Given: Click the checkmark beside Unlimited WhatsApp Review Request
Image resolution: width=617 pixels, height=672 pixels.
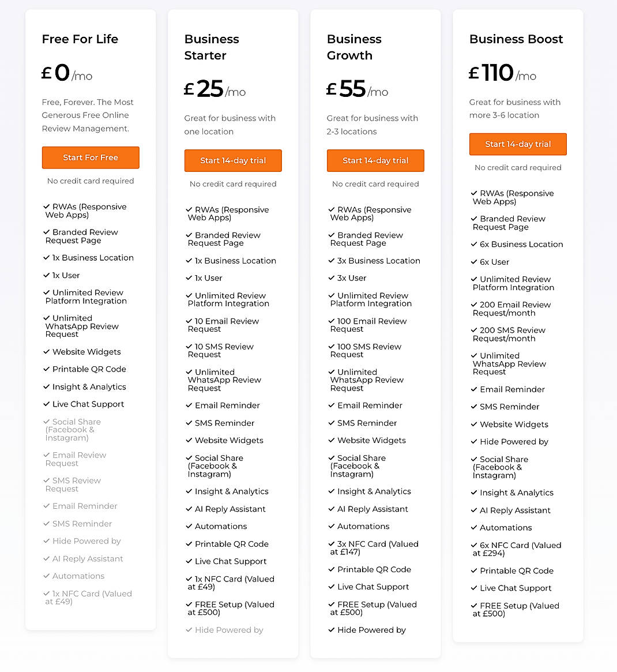Looking at the screenshot, I should tap(46, 318).
